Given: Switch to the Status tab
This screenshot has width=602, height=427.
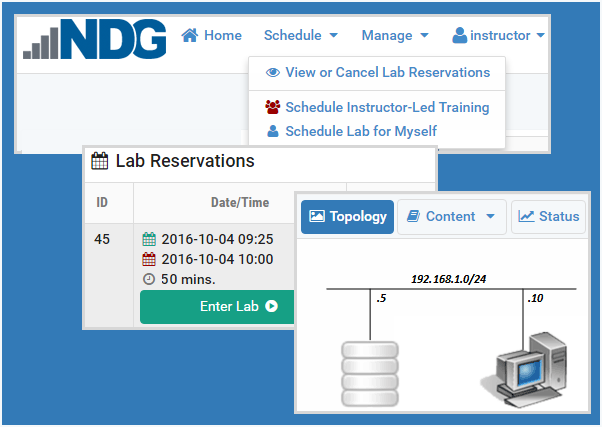Looking at the screenshot, I should coord(548,217).
